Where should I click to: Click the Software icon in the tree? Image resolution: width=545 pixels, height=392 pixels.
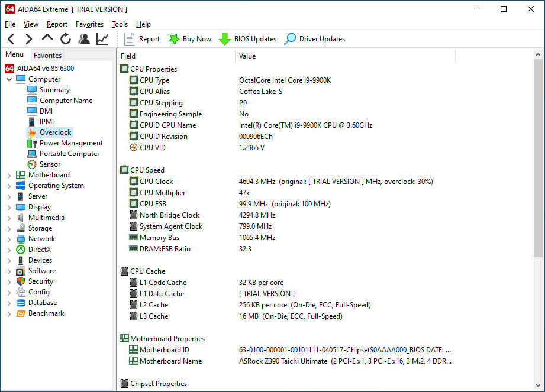click(x=21, y=271)
